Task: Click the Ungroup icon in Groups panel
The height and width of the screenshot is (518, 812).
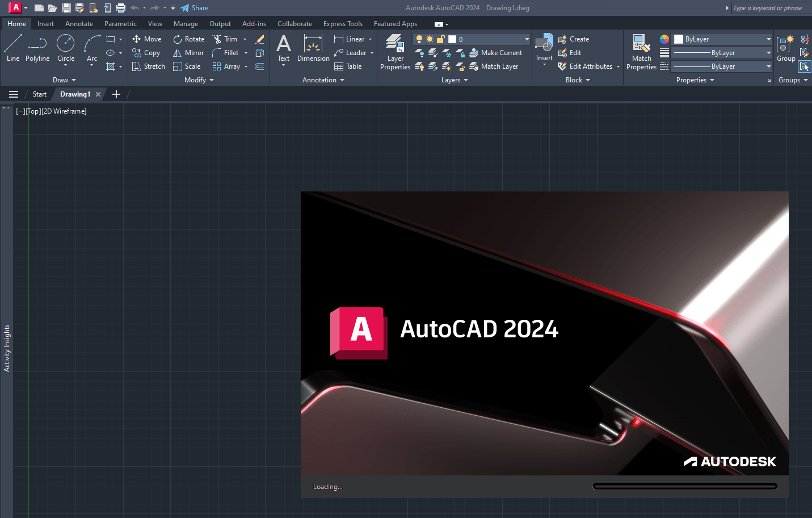Action: (x=805, y=39)
